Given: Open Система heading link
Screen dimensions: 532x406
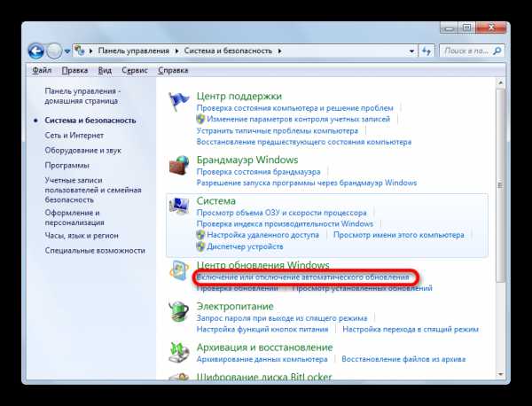Looking at the screenshot, I should coord(215,201).
